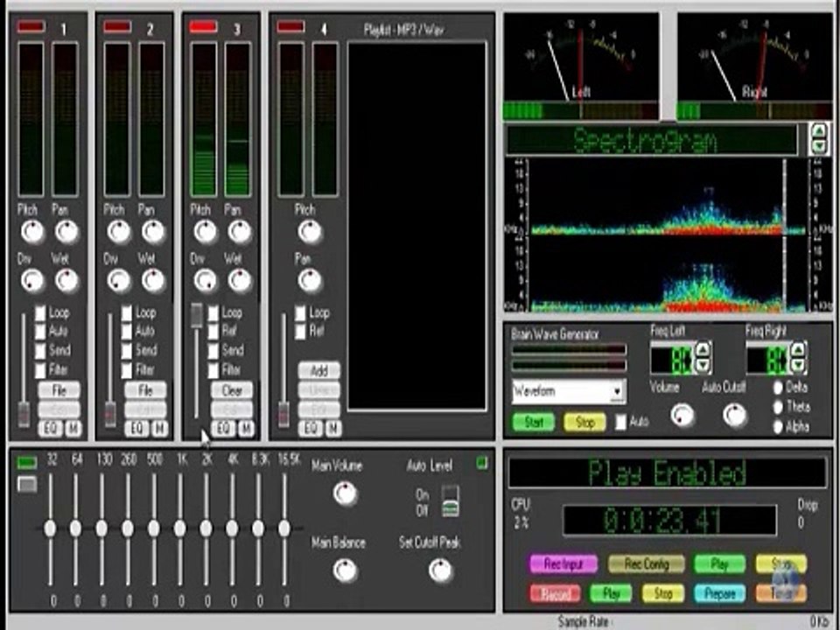Open channel 1 EQ button
Viewport: 840px width, 630px height.
click(50, 429)
